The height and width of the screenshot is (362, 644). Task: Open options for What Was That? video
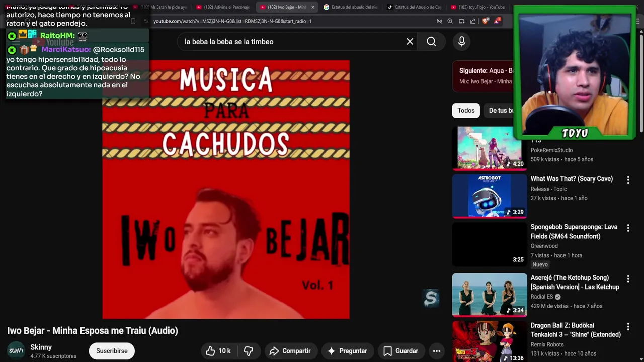click(x=628, y=180)
